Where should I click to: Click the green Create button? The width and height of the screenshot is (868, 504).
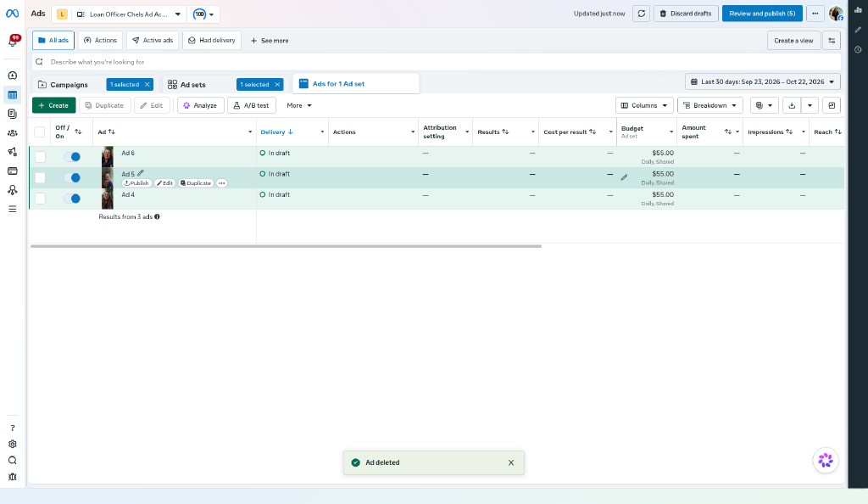53,105
